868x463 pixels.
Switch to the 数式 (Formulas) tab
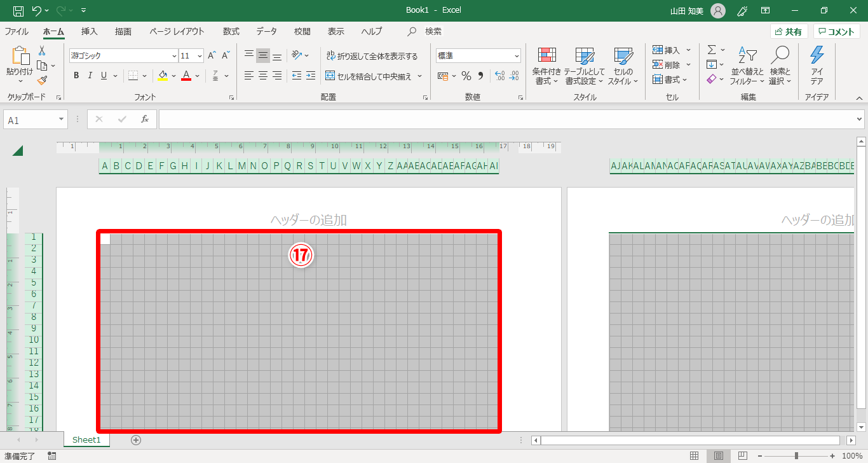point(231,31)
